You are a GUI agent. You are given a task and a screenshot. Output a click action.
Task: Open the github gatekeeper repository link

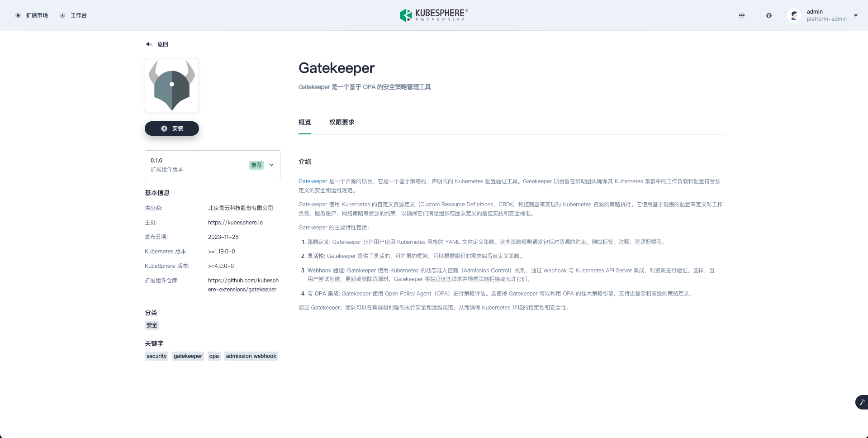click(243, 285)
